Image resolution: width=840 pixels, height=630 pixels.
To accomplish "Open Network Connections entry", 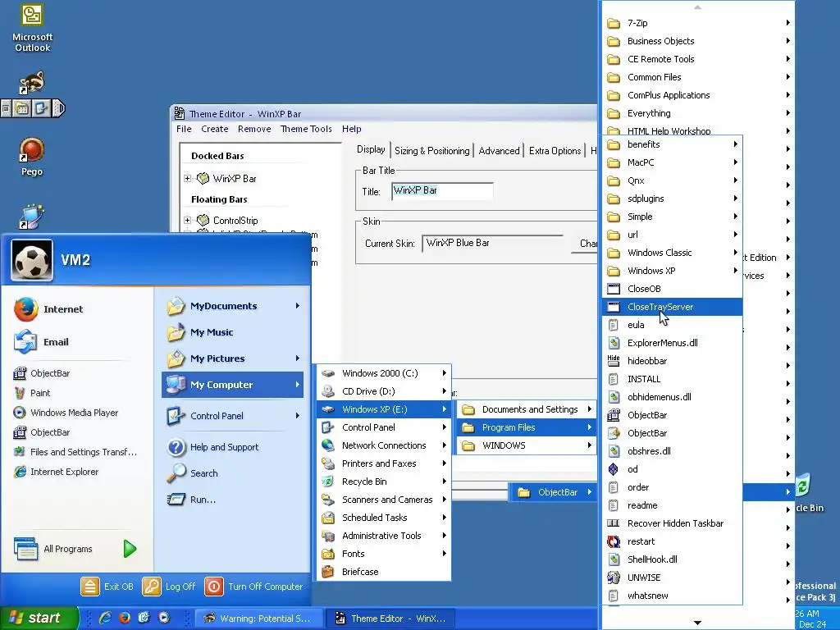I will 384,445.
